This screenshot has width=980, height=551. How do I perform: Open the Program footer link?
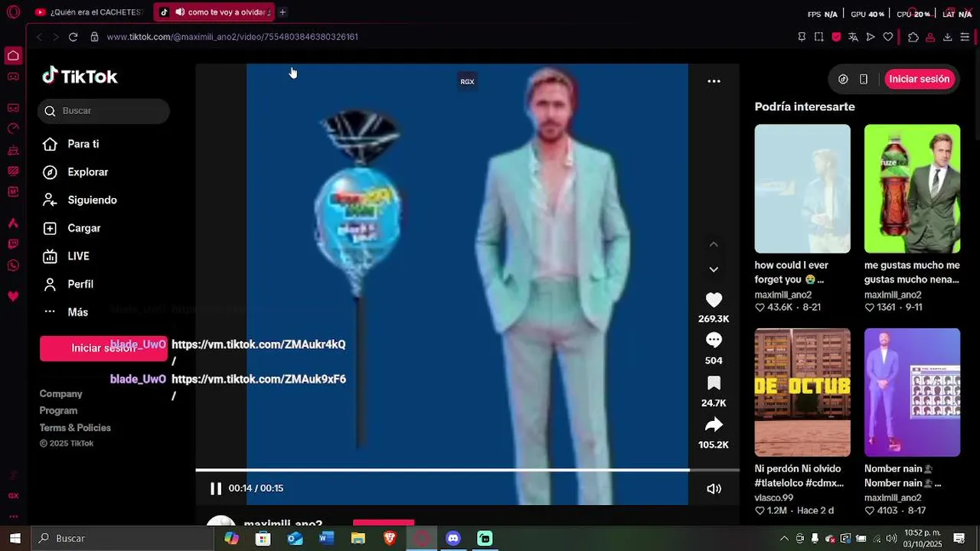[58, 410]
